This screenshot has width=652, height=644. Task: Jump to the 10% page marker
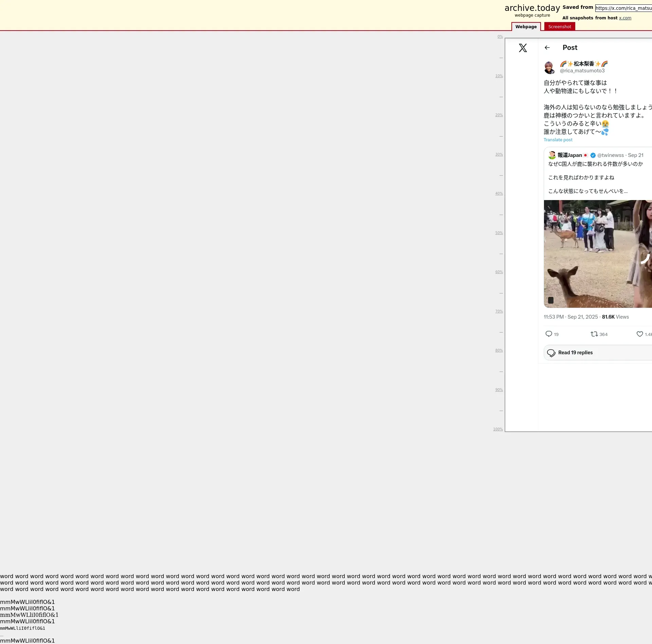coord(499,76)
